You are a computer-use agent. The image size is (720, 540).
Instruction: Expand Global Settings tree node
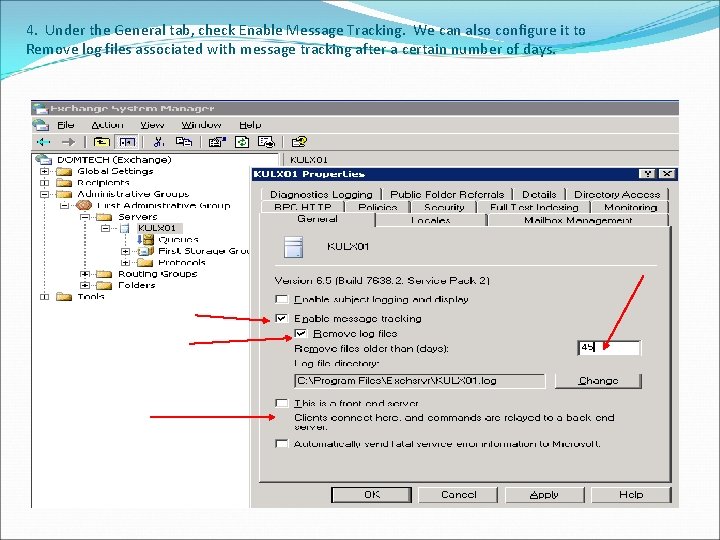(x=45, y=171)
